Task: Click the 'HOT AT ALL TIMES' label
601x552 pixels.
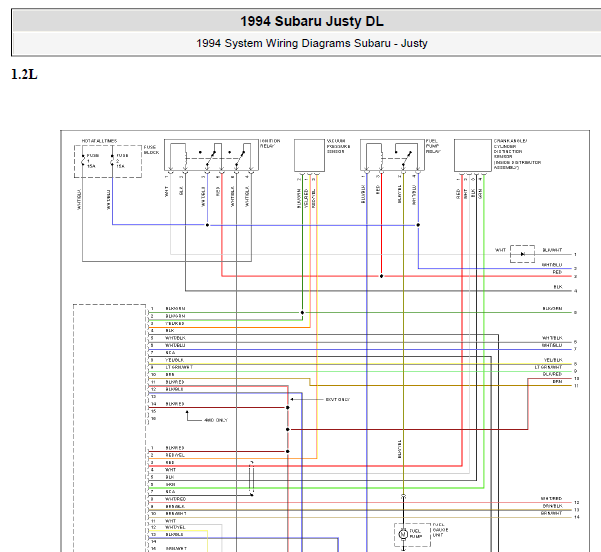Action: [99, 141]
